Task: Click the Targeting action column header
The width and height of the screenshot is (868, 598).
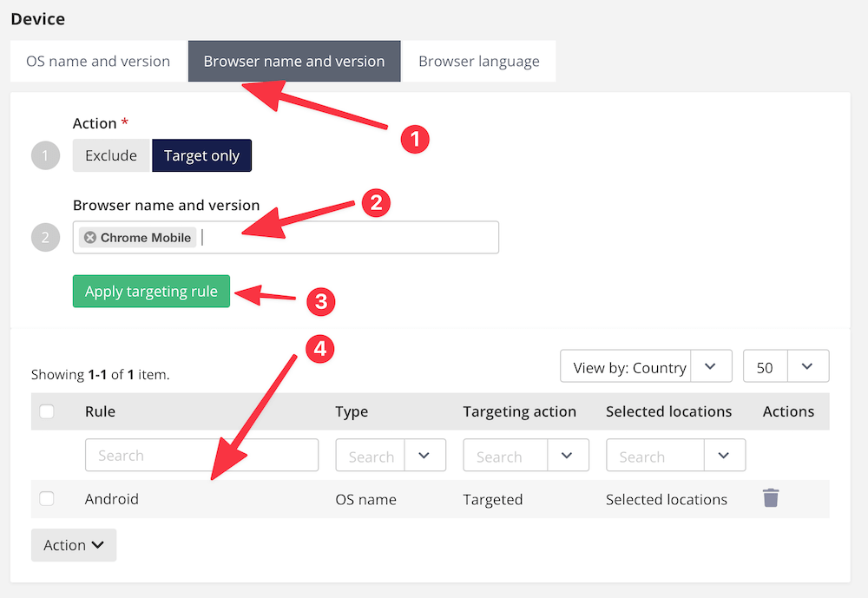Action: [x=520, y=411]
